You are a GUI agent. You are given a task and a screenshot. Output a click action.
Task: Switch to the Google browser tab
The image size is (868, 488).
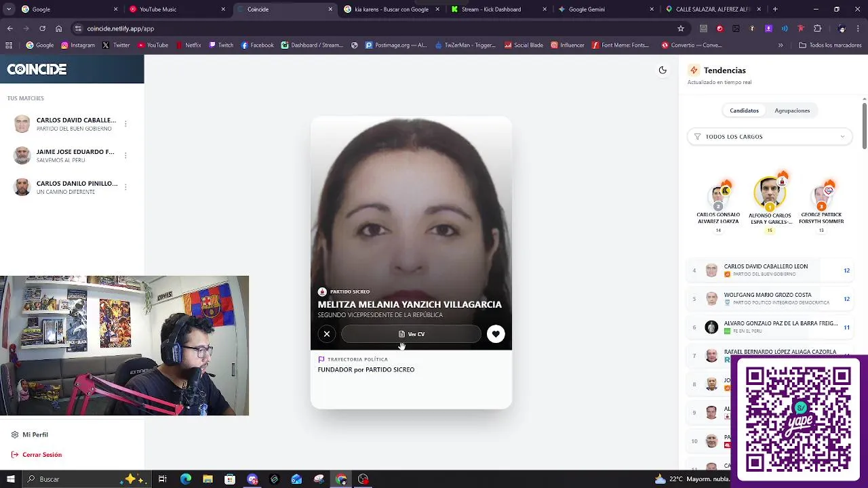pos(68,9)
